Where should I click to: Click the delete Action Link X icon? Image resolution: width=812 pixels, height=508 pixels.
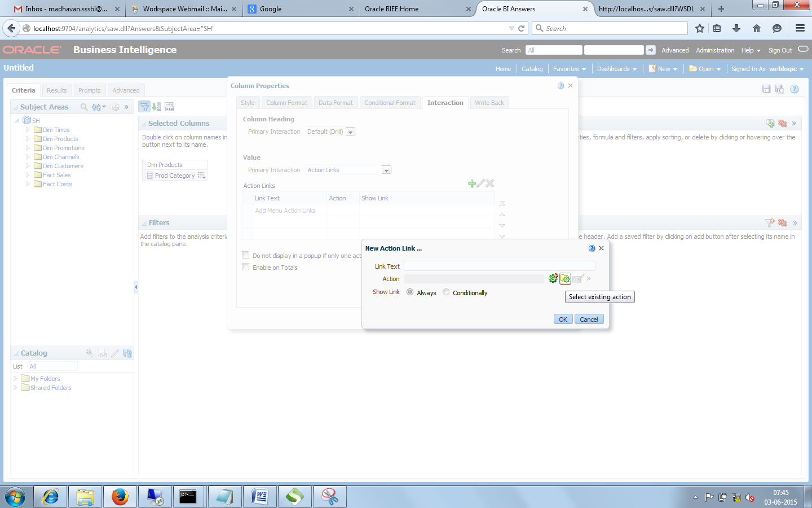(x=490, y=183)
